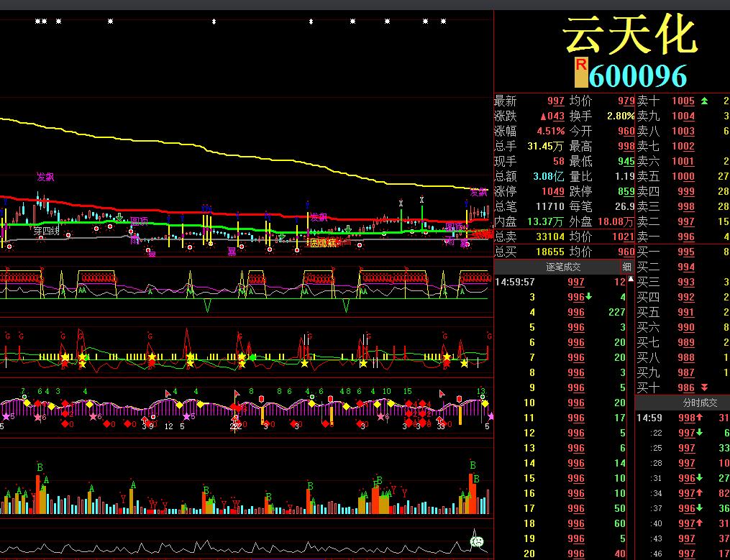Click the 总卖 value 33104
The width and height of the screenshot is (730, 560).
[x=549, y=237]
